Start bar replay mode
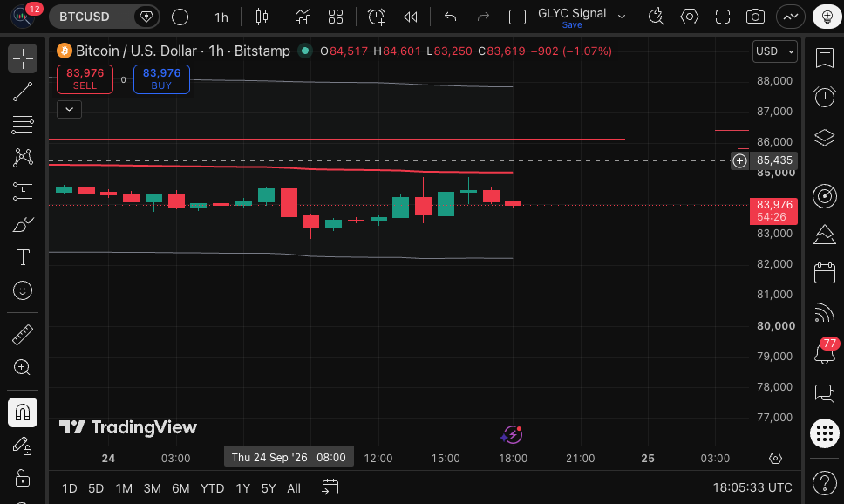 [x=410, y=17]
